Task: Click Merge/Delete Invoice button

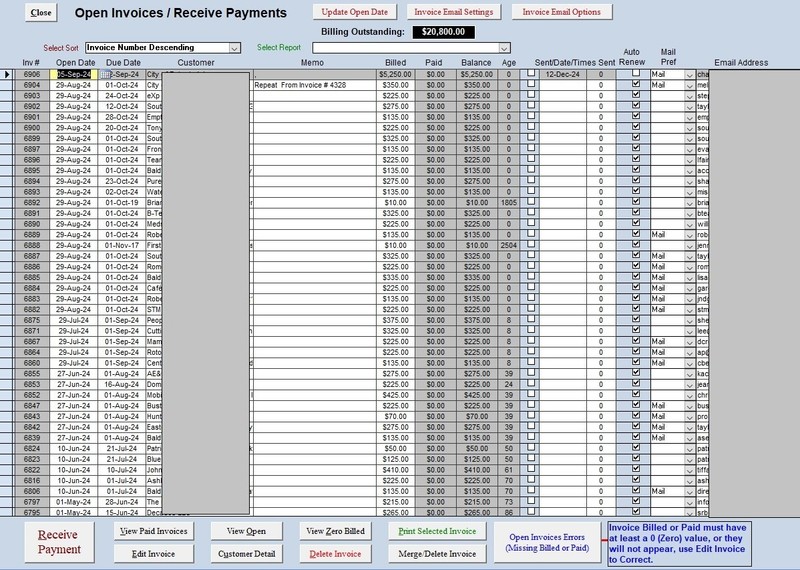Action: pos(437,554)
